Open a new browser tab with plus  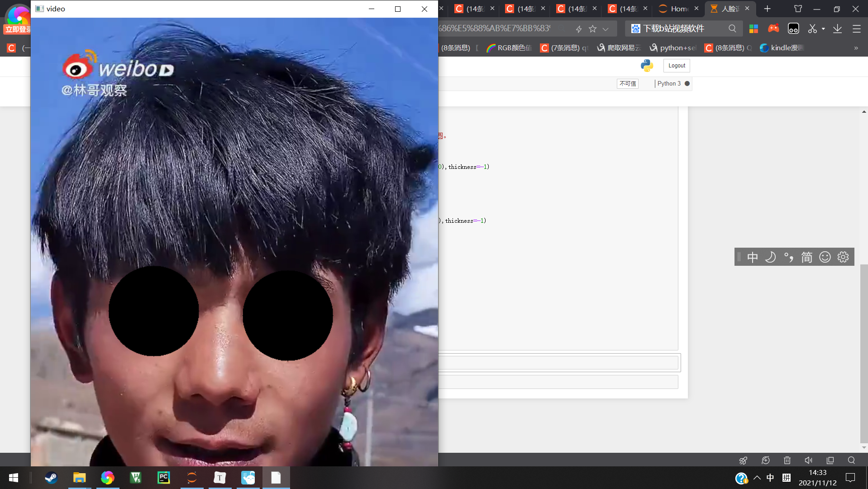click(767, 9)
